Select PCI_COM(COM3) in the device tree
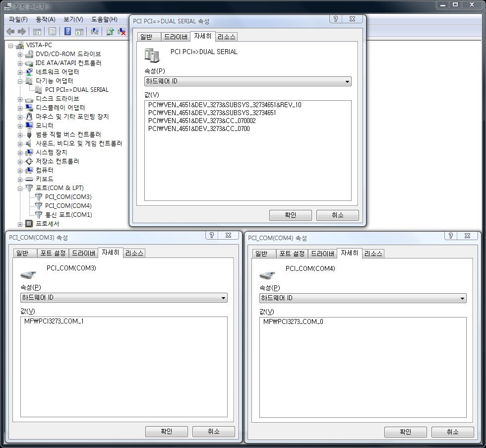 (68, 197)
